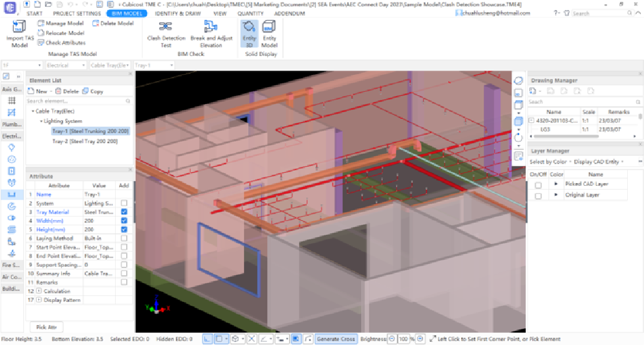
Task: Switch display to Entity Model
Action: tap(269, 27)
